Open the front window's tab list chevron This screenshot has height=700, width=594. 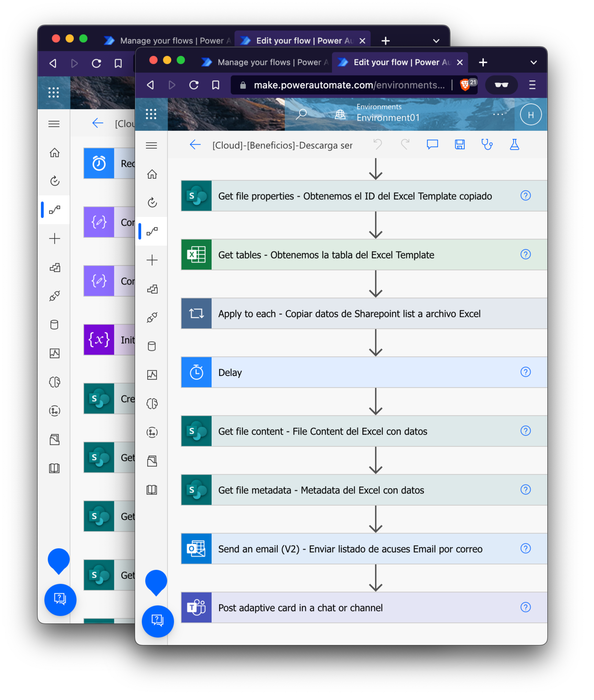pos(533,63)
